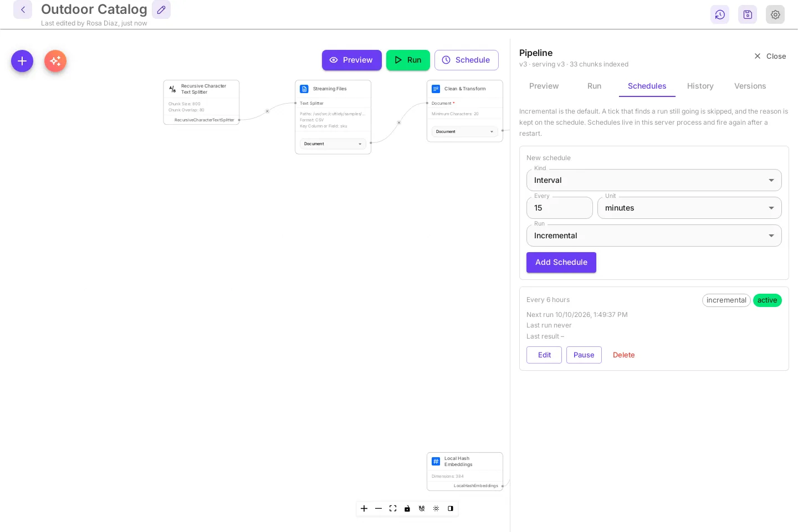Switch to the Preview tab in Pipeline panel

[x=544, y=86]
